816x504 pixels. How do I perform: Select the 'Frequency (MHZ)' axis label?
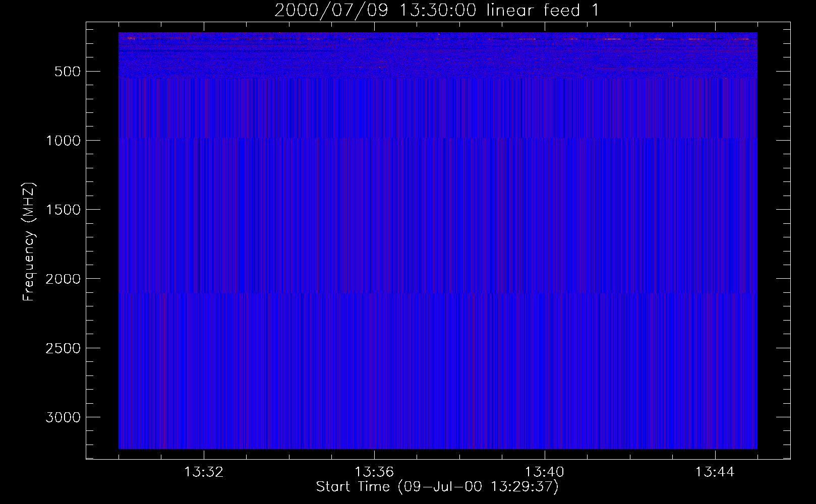point(29,242)
